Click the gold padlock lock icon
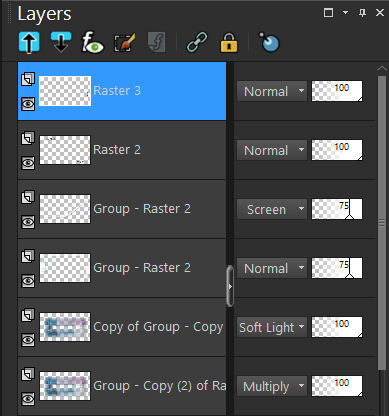389x416 pixels. click(229, 42)
